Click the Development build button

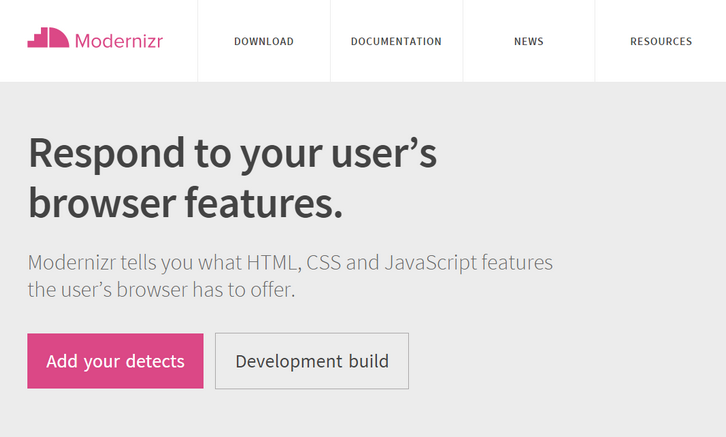(x=312, y=361)
